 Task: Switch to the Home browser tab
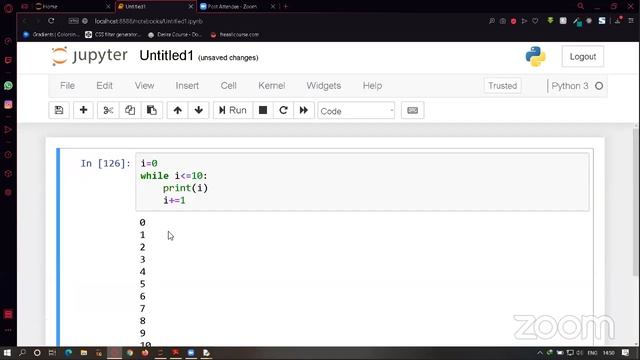[73, 7]
